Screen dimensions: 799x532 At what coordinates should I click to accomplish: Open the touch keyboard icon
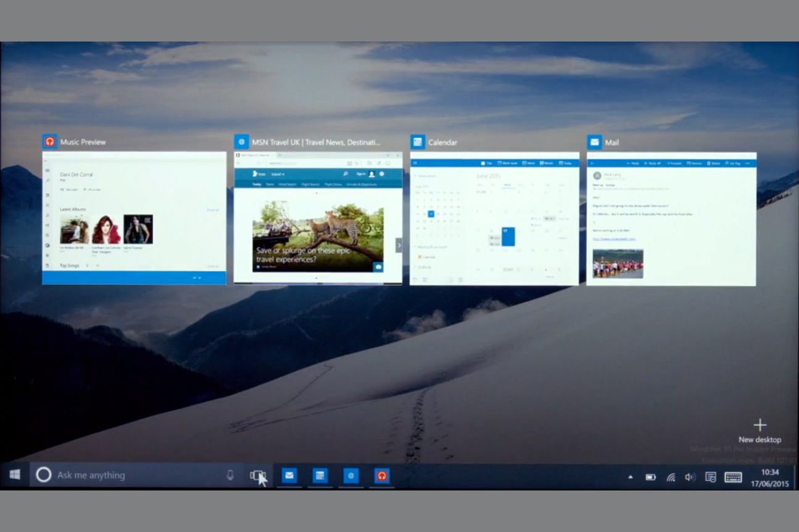point(733,477)
